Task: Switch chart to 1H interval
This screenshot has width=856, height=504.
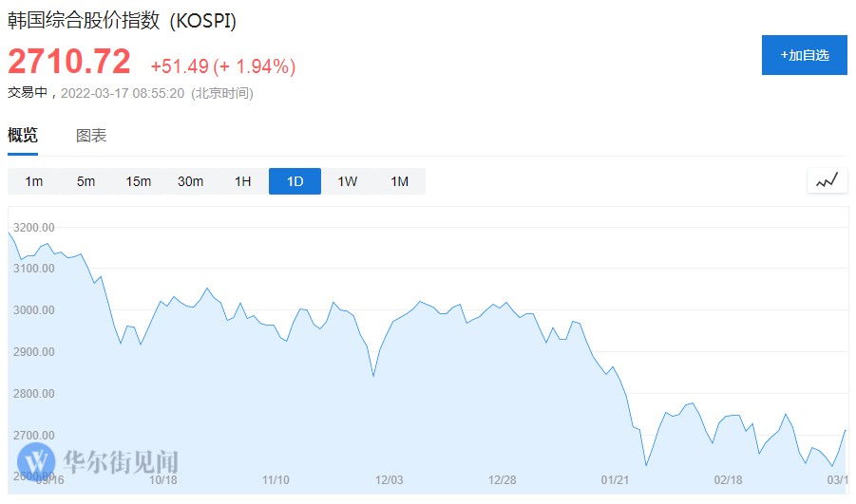Action: tap(243, 181)
